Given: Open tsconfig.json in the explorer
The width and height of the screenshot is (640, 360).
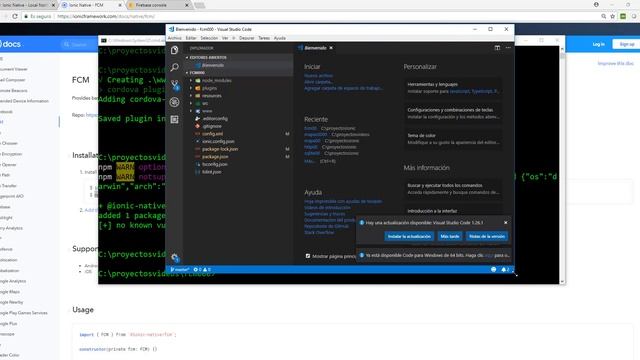Looking at the screenshot, I should coord(215,164).
